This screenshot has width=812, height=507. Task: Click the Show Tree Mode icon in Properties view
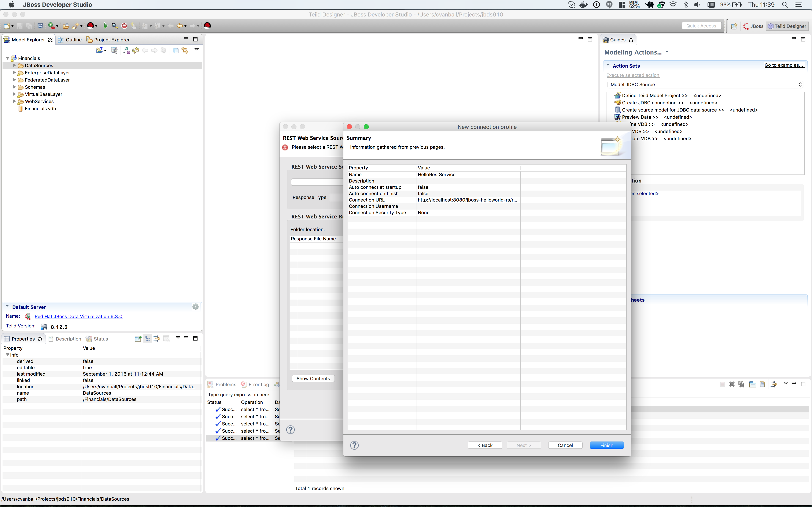click(148, 338)
